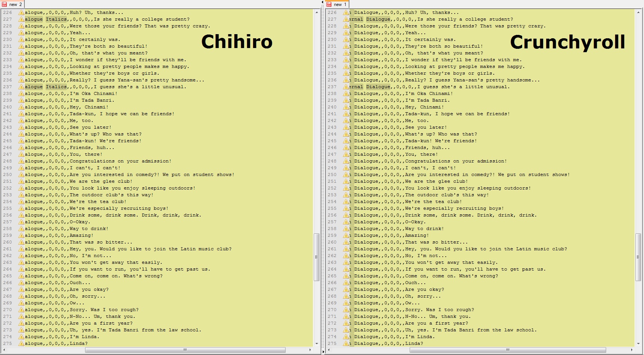
Task: Click warning icon on line 226 in new 1 pane
Action: point(346,13)
